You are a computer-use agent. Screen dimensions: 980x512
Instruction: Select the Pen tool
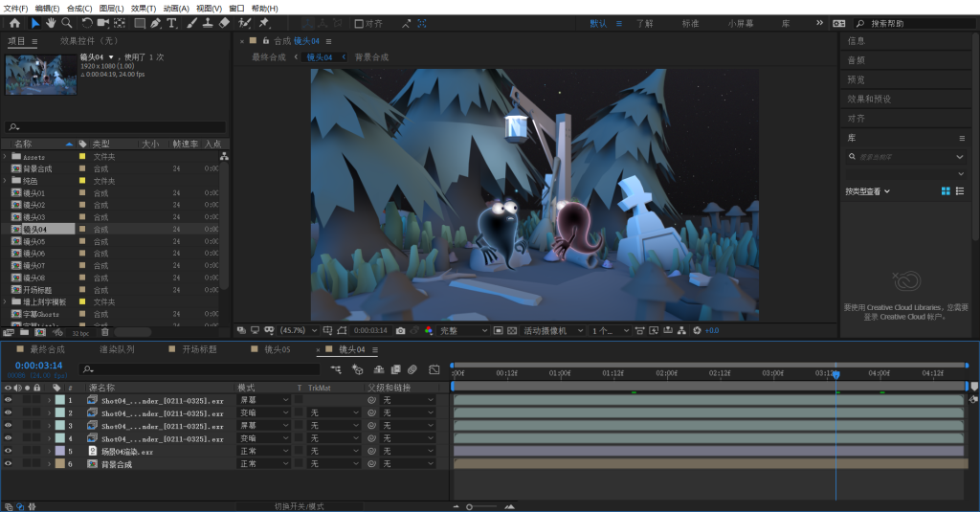156,23
